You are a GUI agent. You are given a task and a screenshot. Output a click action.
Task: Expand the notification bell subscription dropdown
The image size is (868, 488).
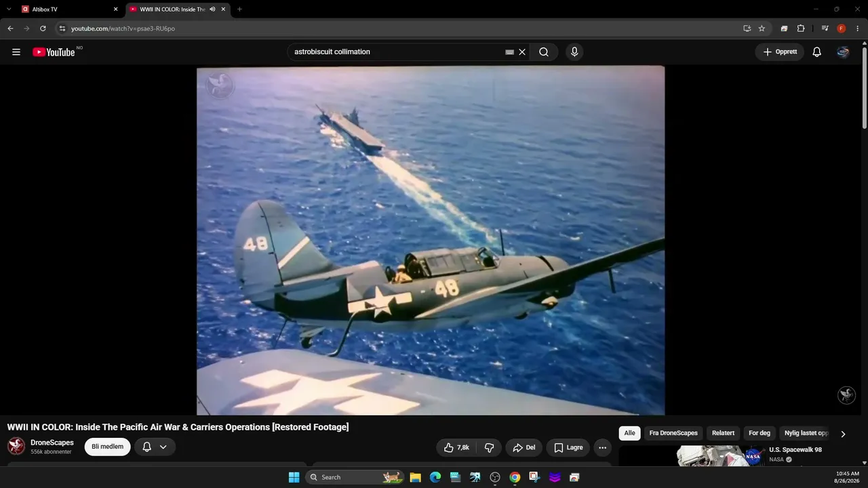coord(163,447)
